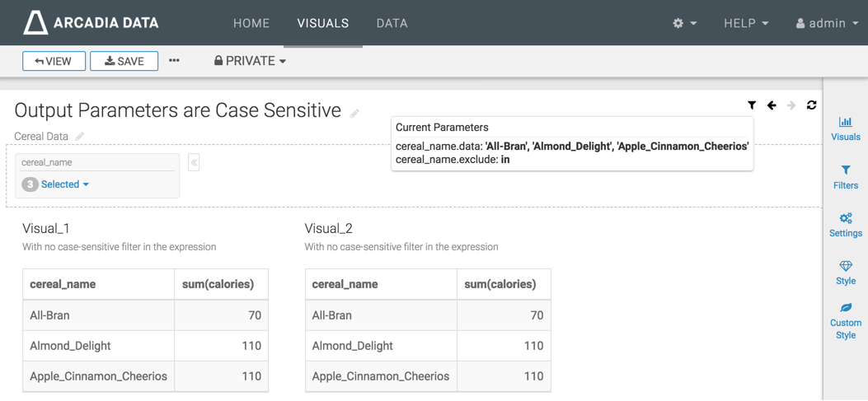Open the Filters sidebar panel
868x401 pixels.
click(845, 177)
